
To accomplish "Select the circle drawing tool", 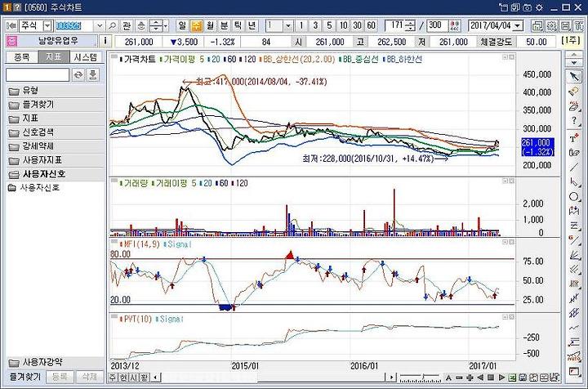I will [574, 196].
